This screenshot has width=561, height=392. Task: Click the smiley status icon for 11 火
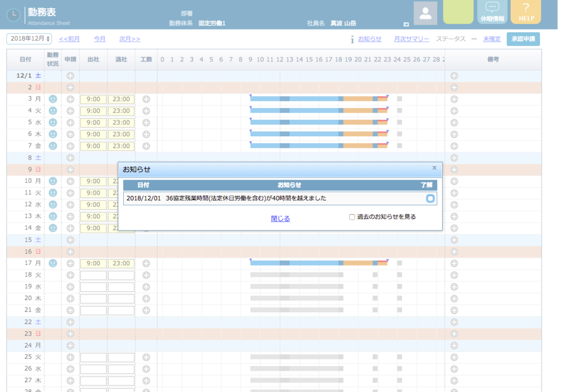(x=53, y=193)
